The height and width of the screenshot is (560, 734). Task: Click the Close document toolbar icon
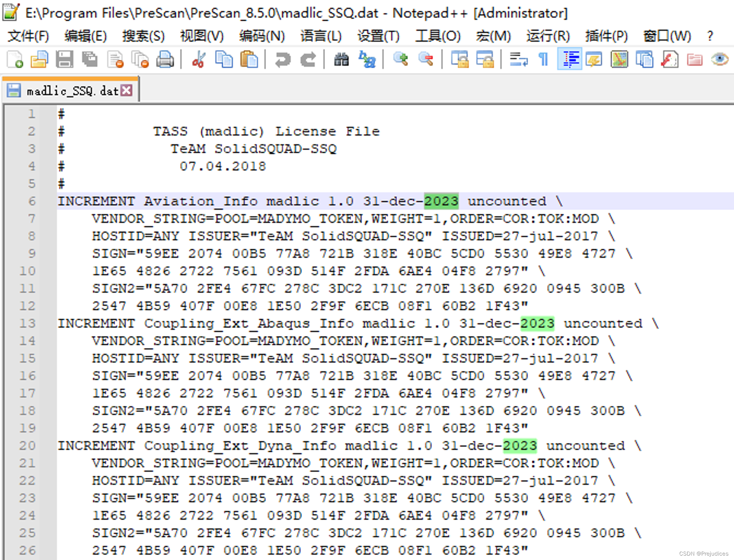click(115, 59)
